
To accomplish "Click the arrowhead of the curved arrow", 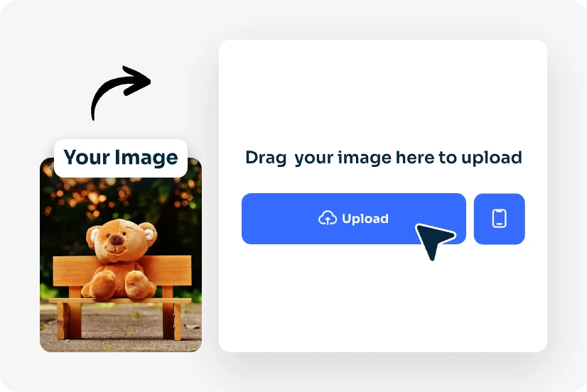I will (136, 80).
